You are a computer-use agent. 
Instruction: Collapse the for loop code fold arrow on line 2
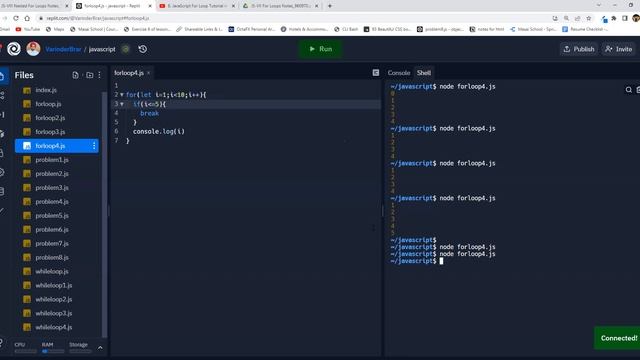[122, 95]
